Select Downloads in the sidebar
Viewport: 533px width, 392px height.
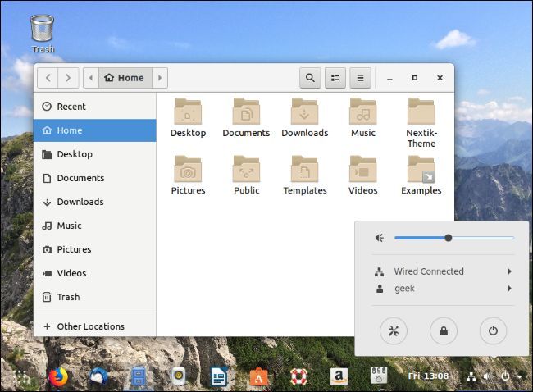(x=80, y=202)
